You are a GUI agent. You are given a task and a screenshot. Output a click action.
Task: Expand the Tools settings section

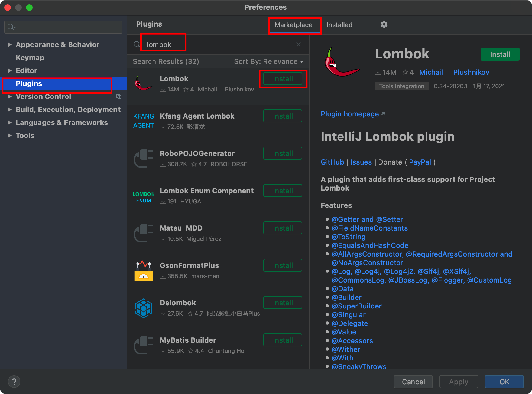[x=9, y=136]
